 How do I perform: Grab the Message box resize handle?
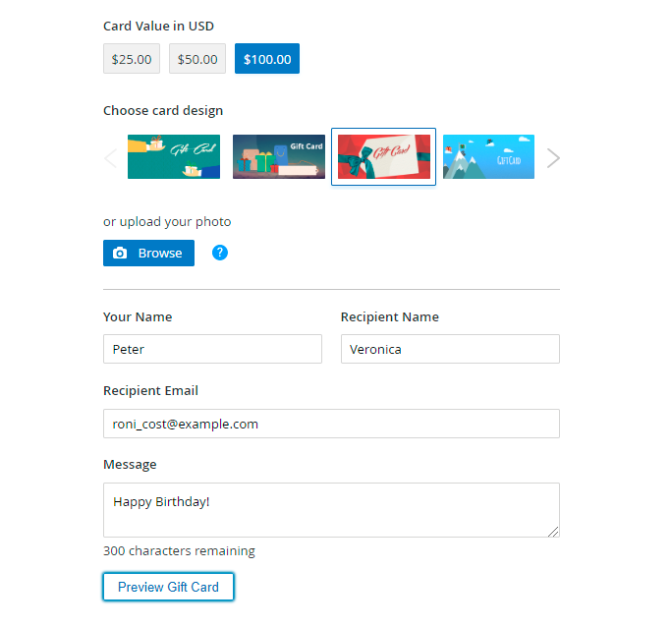(554, 532)
